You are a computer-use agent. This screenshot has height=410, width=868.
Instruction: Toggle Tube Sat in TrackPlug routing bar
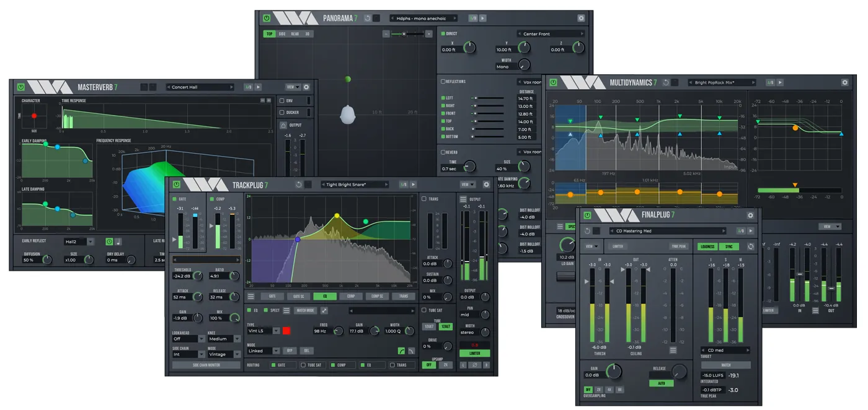[x=302, y=365]
